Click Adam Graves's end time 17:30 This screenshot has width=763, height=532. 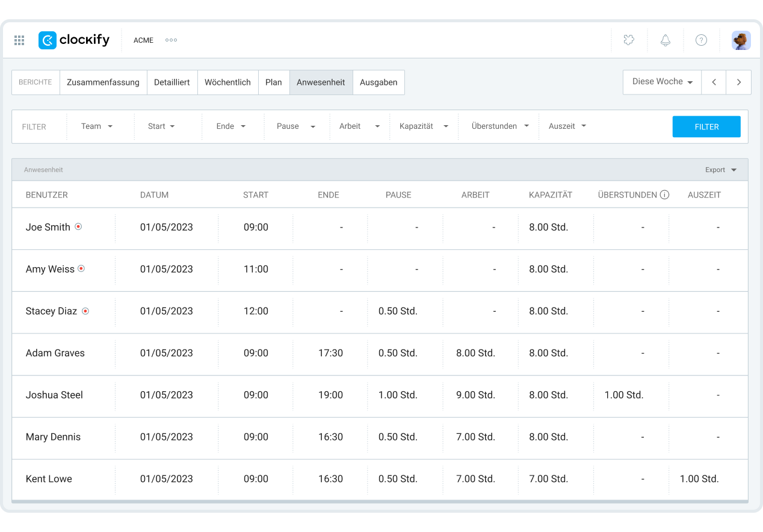[x=330, y=353]
